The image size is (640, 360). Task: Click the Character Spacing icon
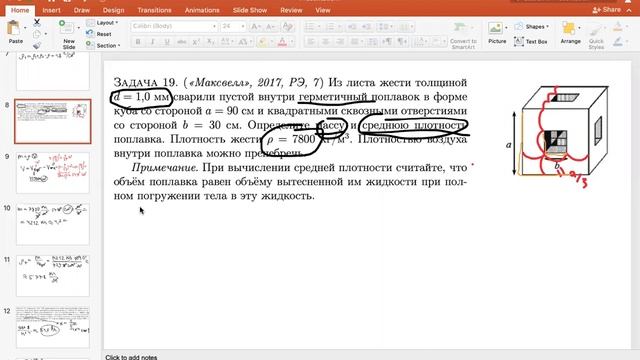[225, 42]
